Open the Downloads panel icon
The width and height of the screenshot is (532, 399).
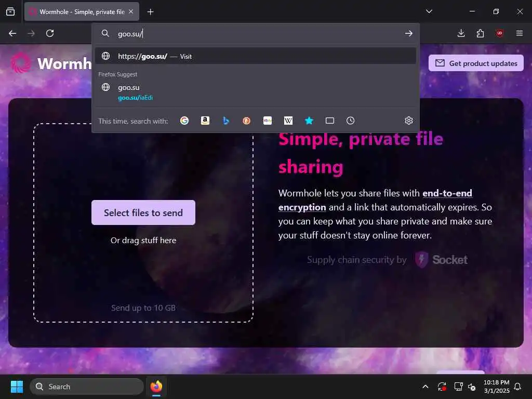[x=461, y=33]
